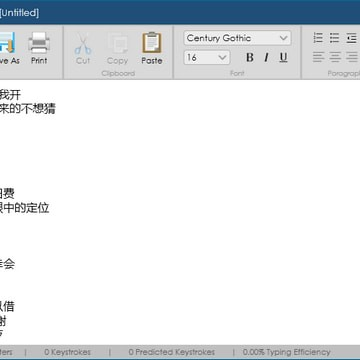Center align text in Paragraph group
The width and height of the screenshot is (360, 360).
pos(335,57)
